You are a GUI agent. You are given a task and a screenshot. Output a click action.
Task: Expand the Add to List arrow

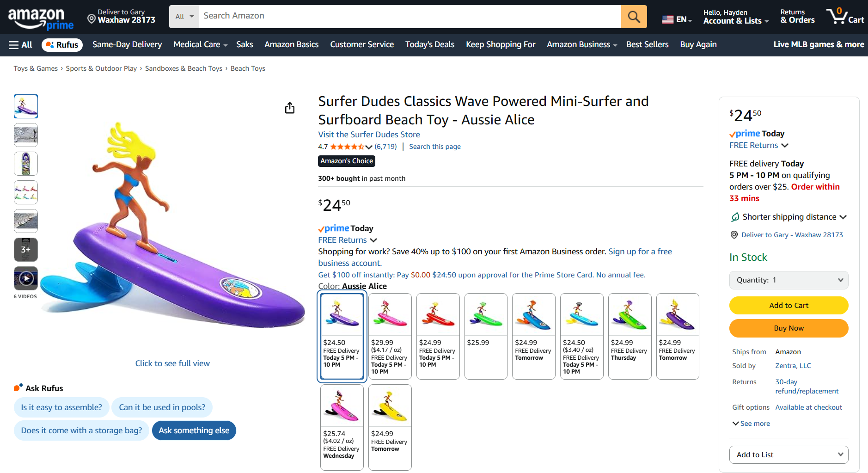841,455
